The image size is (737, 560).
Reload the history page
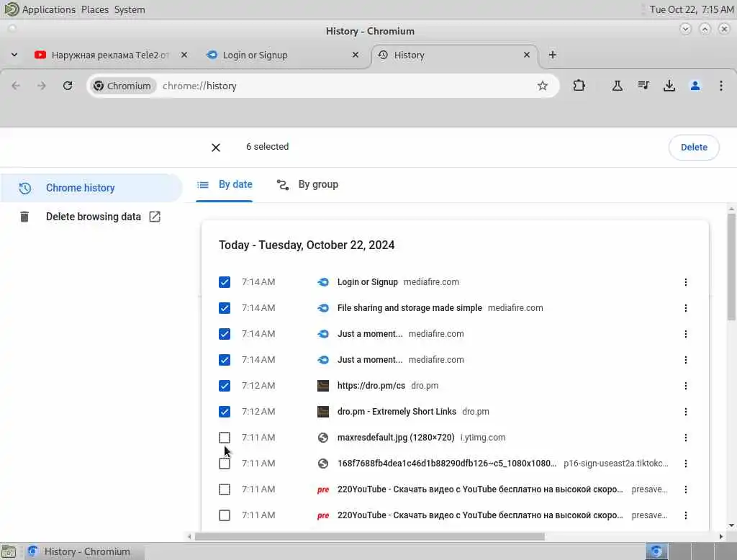tap(68, 86)
